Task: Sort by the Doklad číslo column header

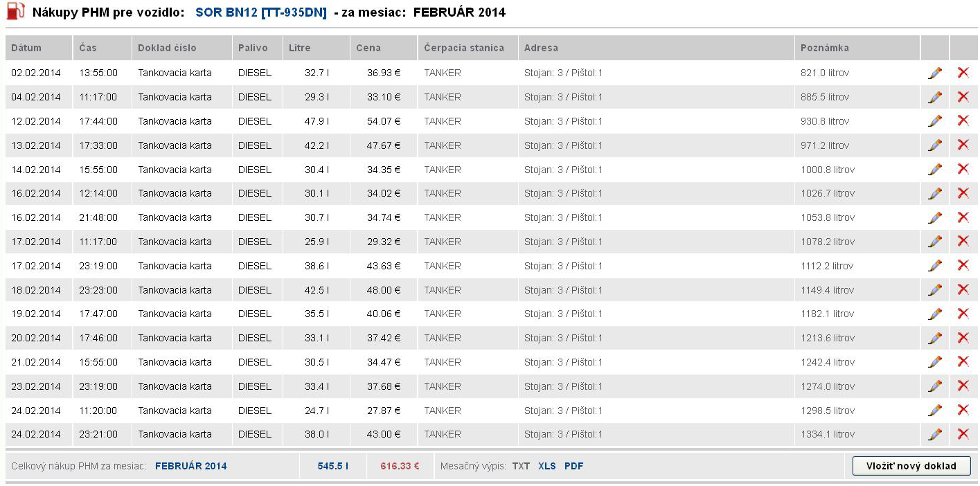Action: pos(182,48)
